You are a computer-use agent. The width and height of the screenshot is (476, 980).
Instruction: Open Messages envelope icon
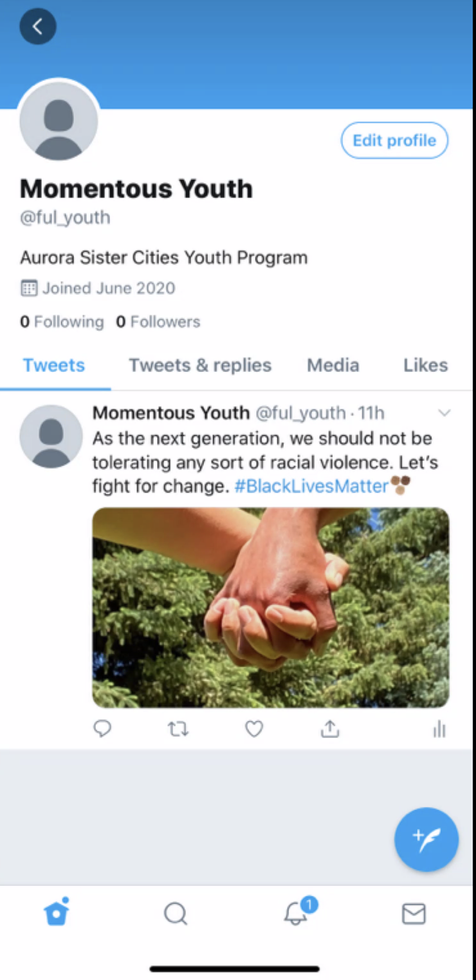pos(414,914)
